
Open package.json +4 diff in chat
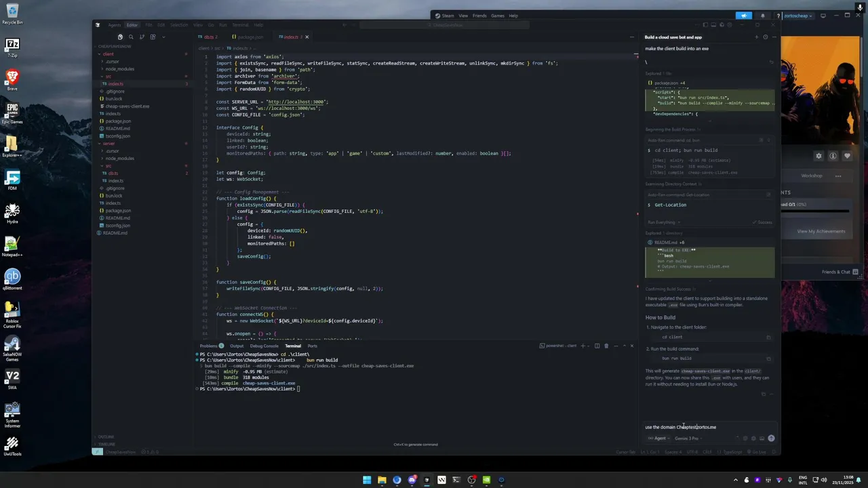tap(667, 83)
